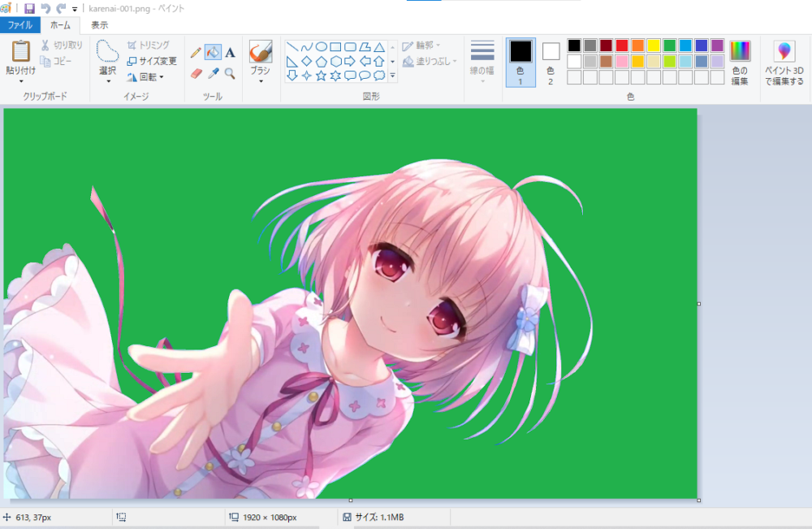Open the 線の幅 line width dropdown
This screenshot has width=812, height=529.
pos(482,61)
